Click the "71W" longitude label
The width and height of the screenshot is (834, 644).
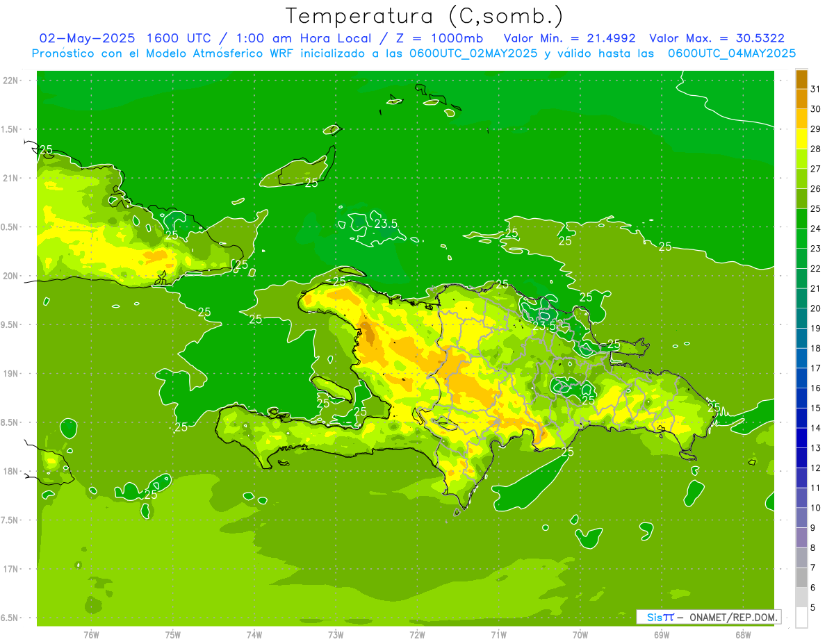pyautogui.click(x=498, y=635)
